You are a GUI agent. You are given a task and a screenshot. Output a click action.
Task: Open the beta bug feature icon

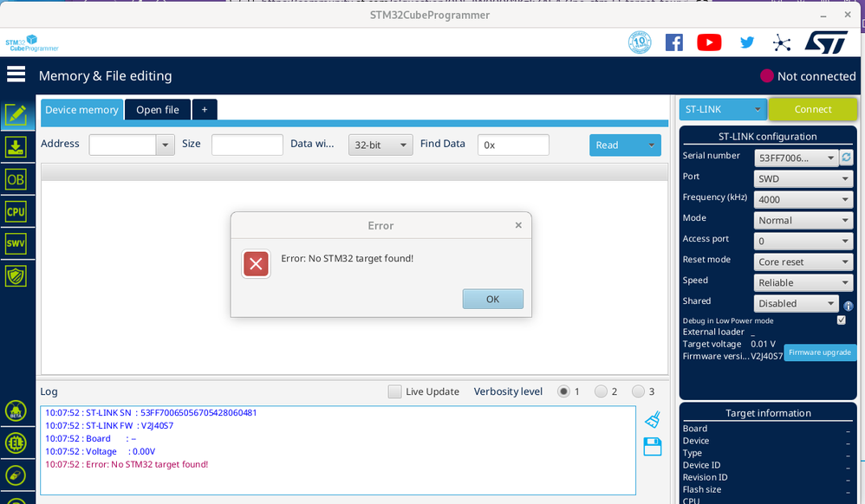[x=16, y=410]
